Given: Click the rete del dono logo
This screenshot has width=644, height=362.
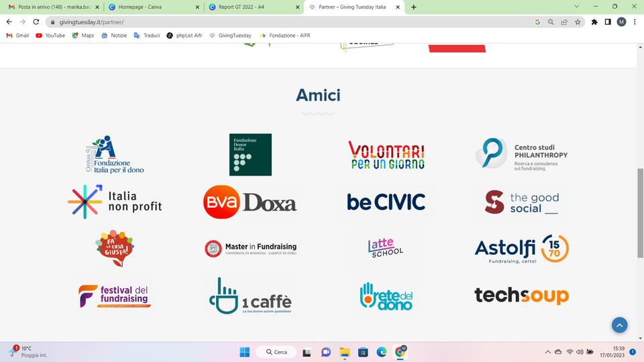Looking at the screenshot, I should tap(386, 296).
